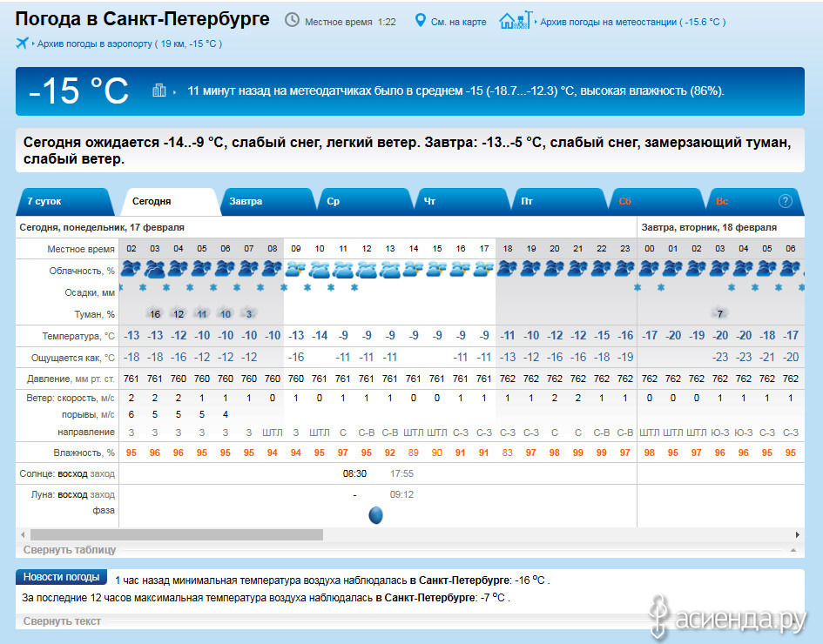Click the cloudiness icon for hour 22
The width and height of the screenshot is (823, 644).
(x=602, y=270)
